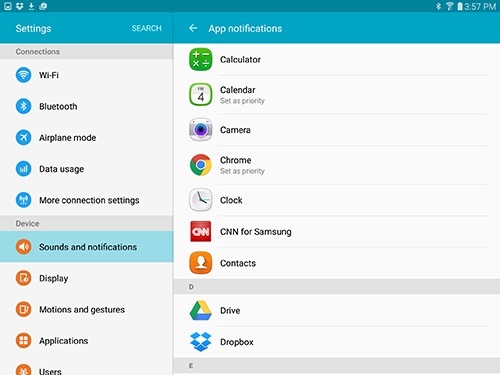
Task: Tap the Dropbox app icon
Action: [200, 342]
